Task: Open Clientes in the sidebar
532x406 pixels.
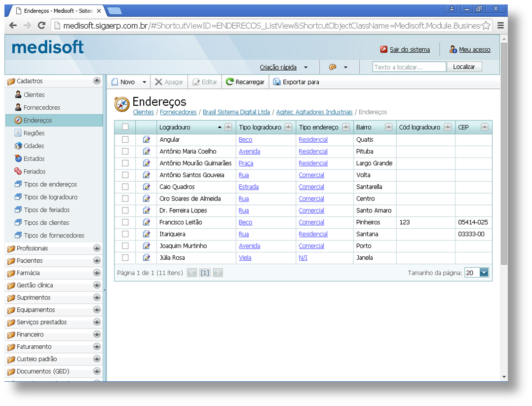Action: click(34, 95)
